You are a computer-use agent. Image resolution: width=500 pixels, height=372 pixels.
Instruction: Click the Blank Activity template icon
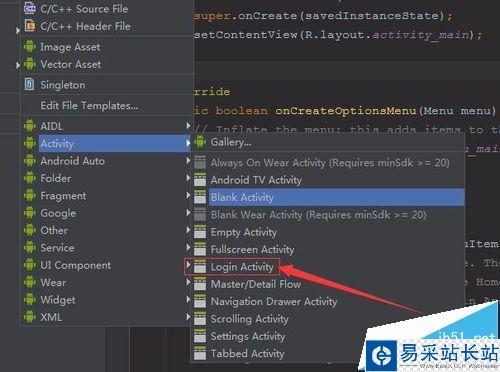(x=200, y=197)
